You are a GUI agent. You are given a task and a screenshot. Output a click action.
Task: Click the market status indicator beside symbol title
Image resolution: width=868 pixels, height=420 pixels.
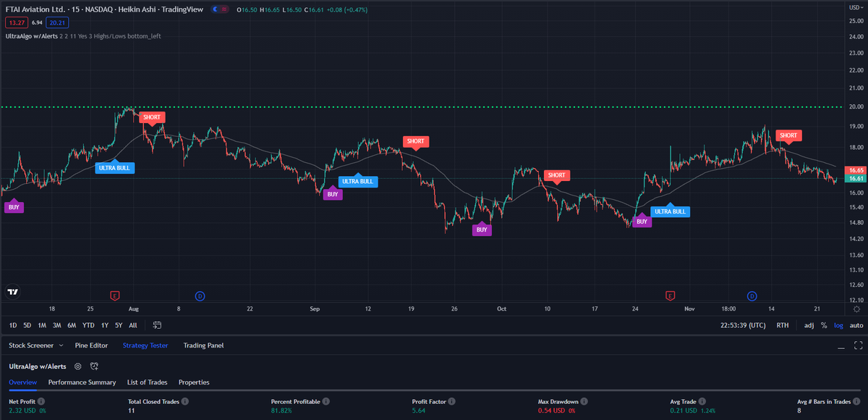point(215,9)
